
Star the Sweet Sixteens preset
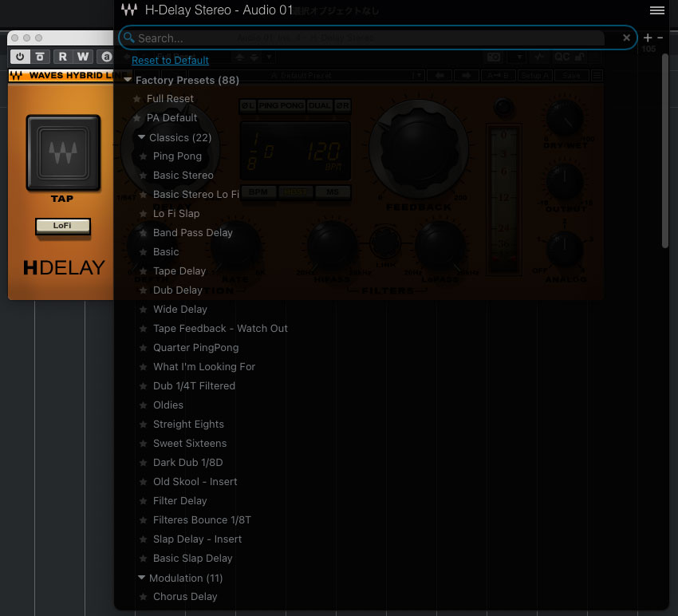pyautogui.click(x=143, y=444)
